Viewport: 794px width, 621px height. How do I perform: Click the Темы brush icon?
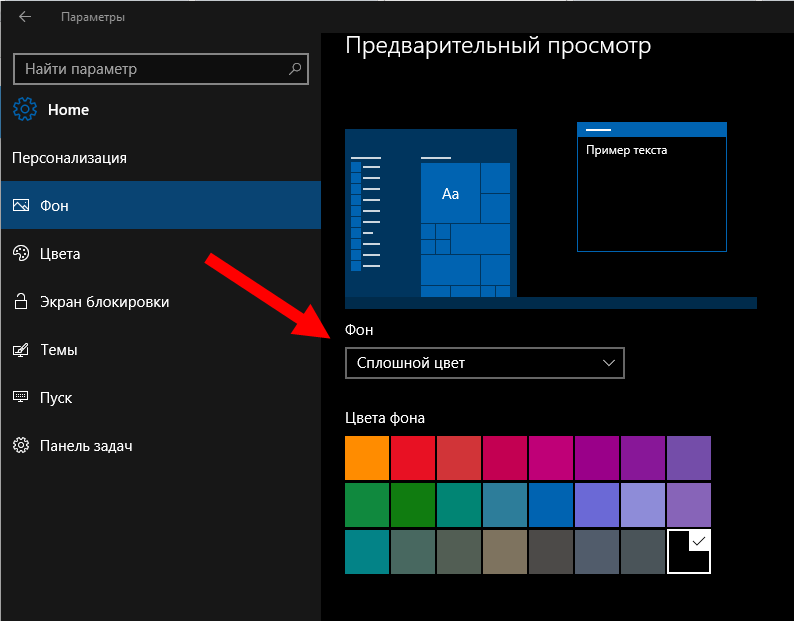(21, 350)
